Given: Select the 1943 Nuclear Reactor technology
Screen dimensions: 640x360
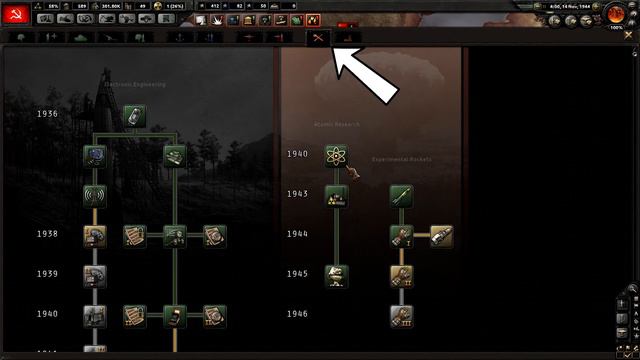Looking at the screenshot, I should tap(336, 196).
